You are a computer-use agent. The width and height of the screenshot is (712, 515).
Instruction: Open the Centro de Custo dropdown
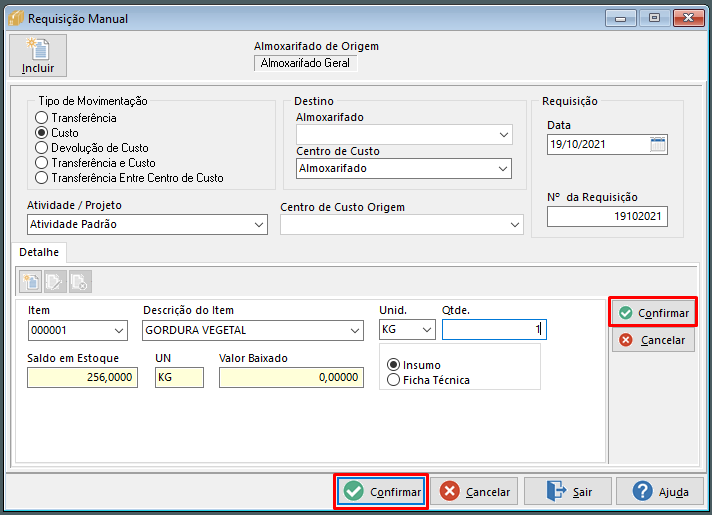(503, 168)
